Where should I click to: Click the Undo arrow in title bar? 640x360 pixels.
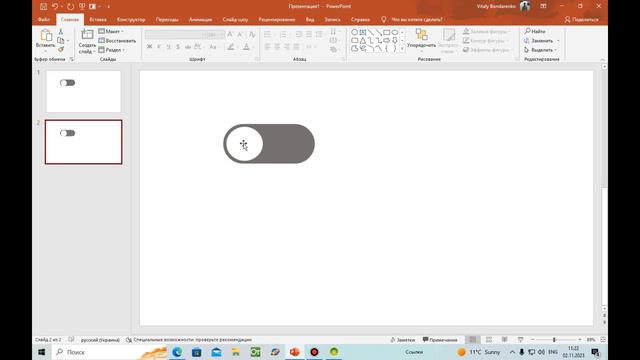[54, 7]
